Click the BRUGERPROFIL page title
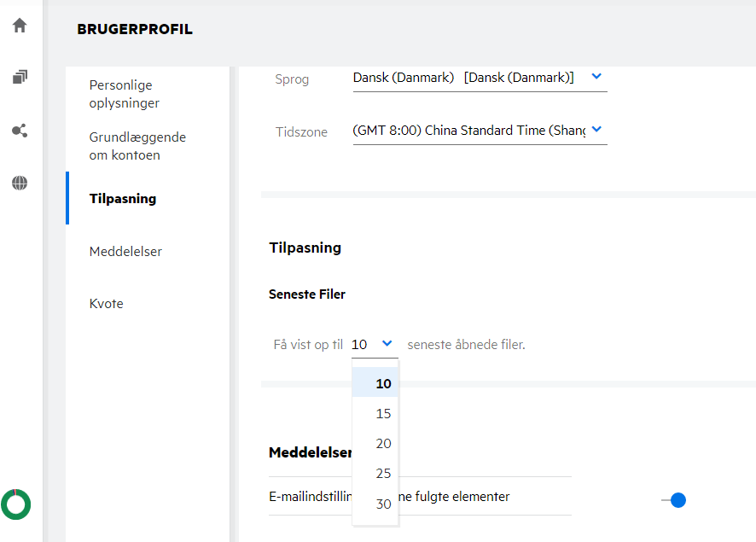Viewport: 756px width, 542px height. pyautogui.click(x=135, y=29)
